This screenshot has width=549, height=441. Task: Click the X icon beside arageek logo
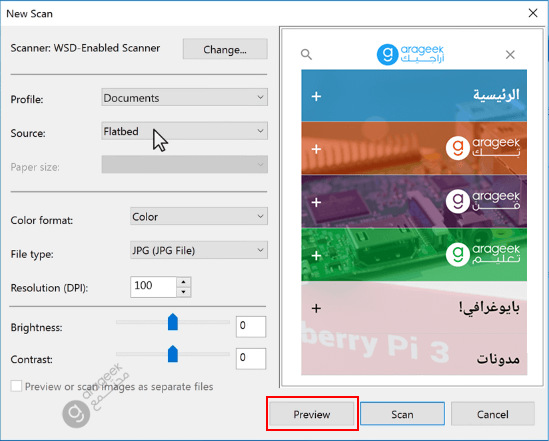pos(510,55)
